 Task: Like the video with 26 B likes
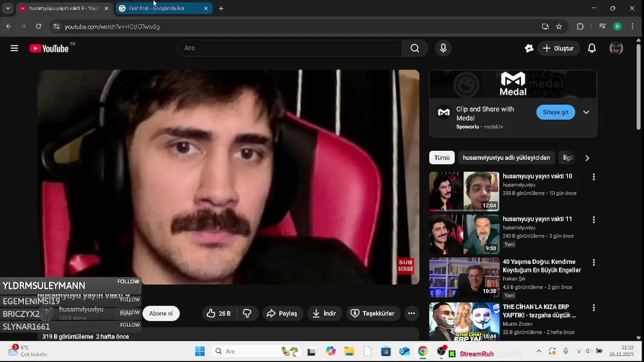click(x=218, y=313)
